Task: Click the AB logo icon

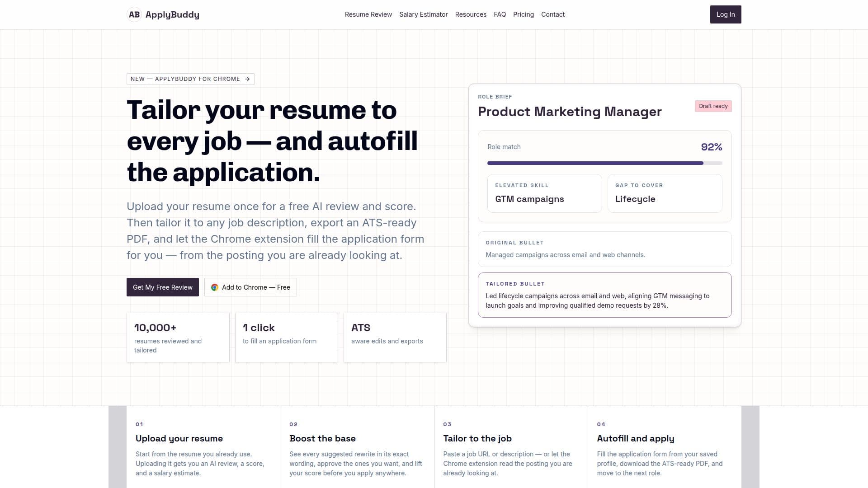Action: (134, 14)
